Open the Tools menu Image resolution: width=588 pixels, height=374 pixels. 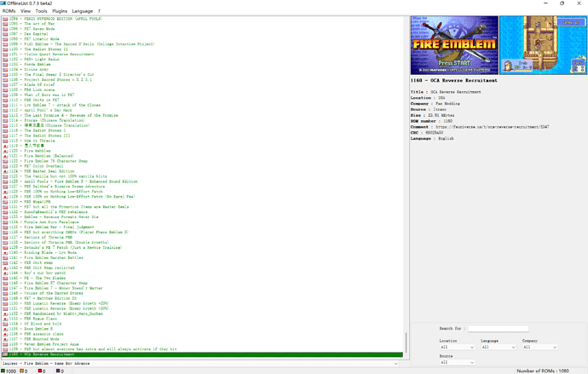pyautogui.click(x=41, y=11)
